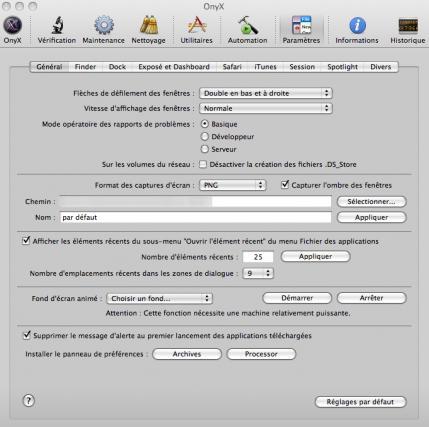The image size is (429, 427).
Task: Click the Sélectionner... button
Action: click(x=372, y=202)
